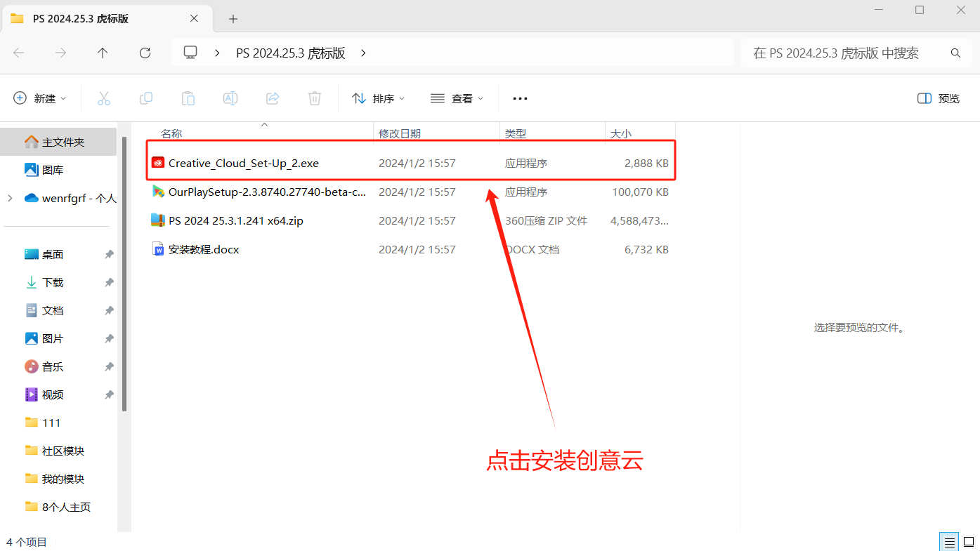The height and width of the screenshot is (551, 980).
Task: Open the 排序 sort dropdown
Action: pyautogui.click(x=378, y=98)
